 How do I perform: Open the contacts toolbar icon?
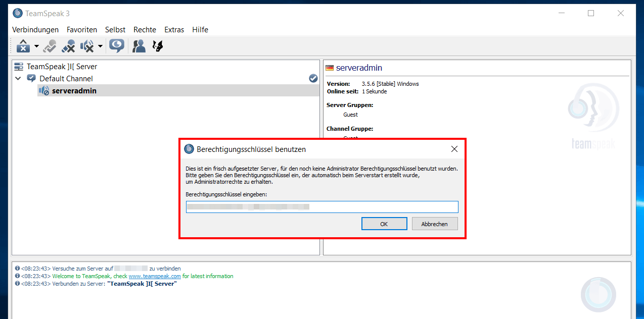(139, 46)
